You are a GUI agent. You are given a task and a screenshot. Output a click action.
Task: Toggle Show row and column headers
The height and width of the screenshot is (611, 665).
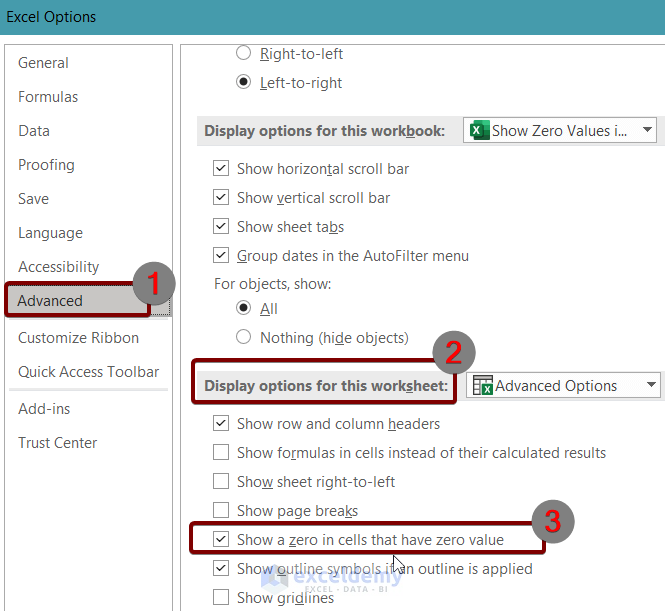click(221, 423)
